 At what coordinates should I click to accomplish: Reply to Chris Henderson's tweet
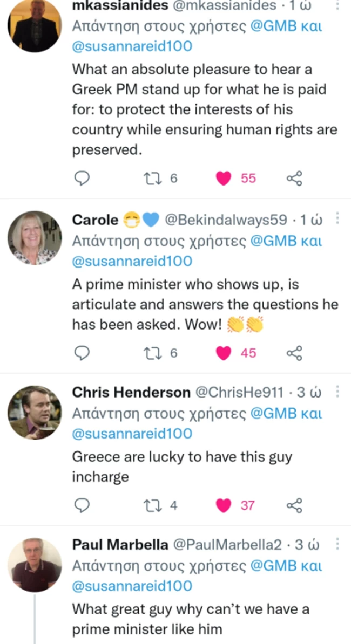point(81,505)
